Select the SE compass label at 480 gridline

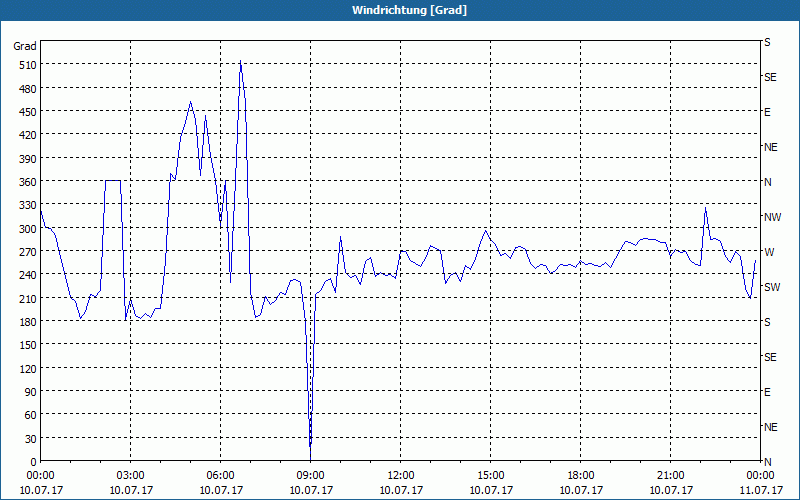[x=770, y=77]
